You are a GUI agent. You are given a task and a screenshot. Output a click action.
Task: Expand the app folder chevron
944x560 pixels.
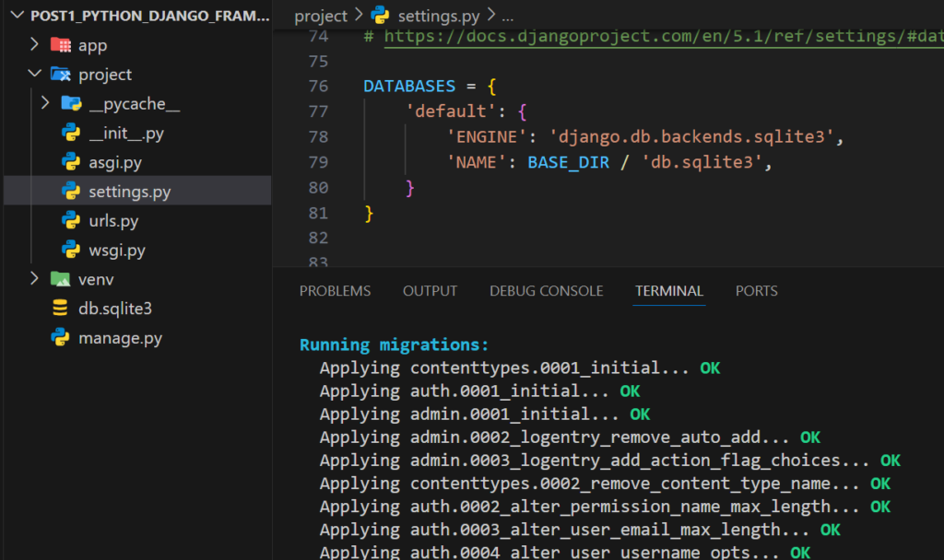[x=34, y=44]
